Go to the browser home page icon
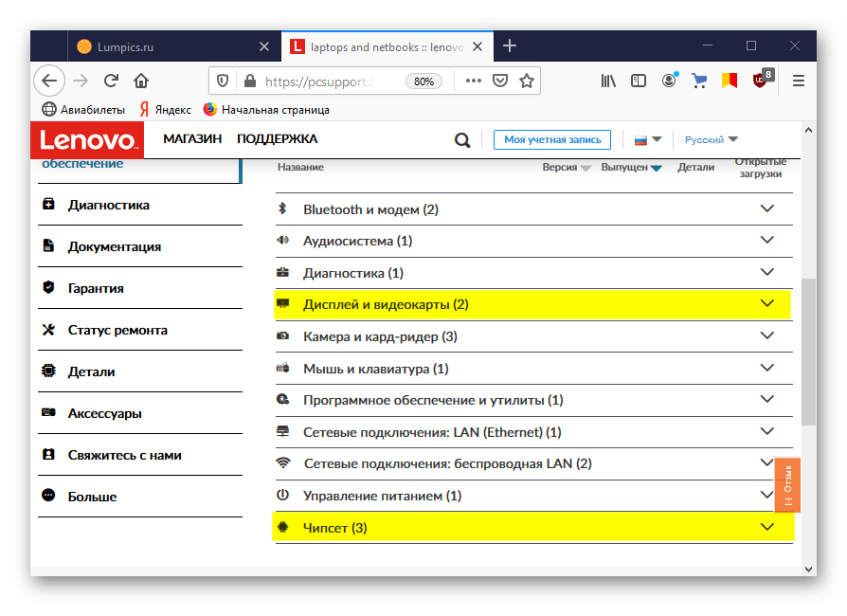This screenshot has height=616, width=847. (141, 81)
